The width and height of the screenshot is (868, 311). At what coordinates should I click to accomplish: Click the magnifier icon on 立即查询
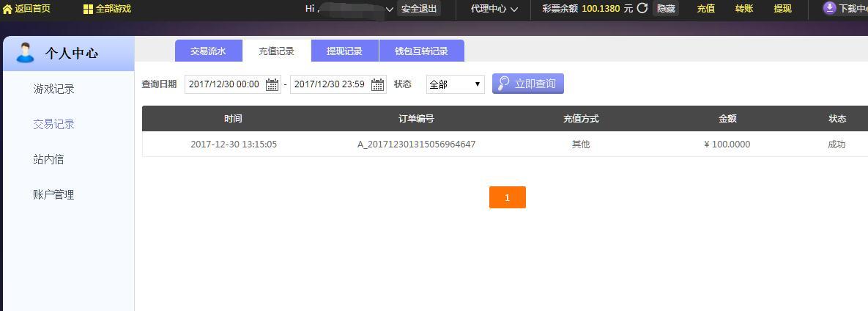[504, 84]
